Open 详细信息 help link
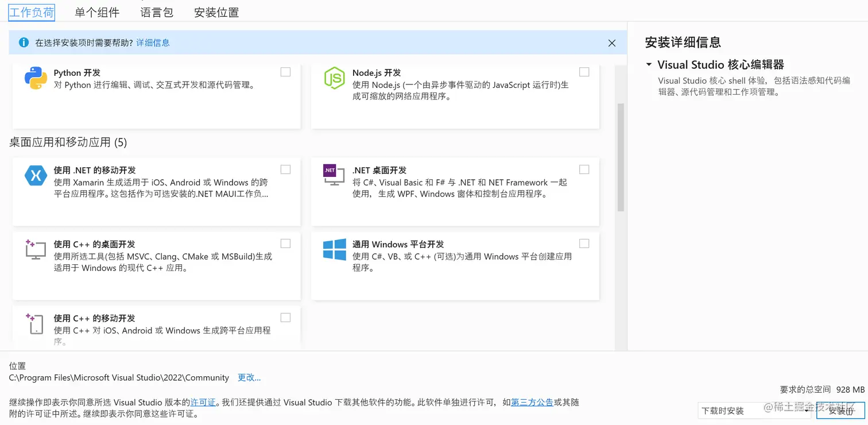 pos(153,42)
